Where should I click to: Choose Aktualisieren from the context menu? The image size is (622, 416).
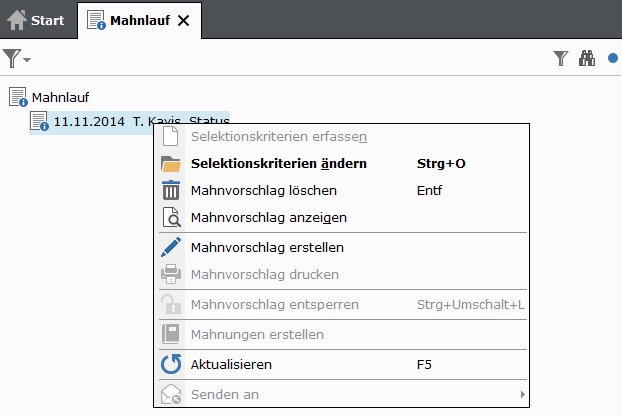(230, 364)
